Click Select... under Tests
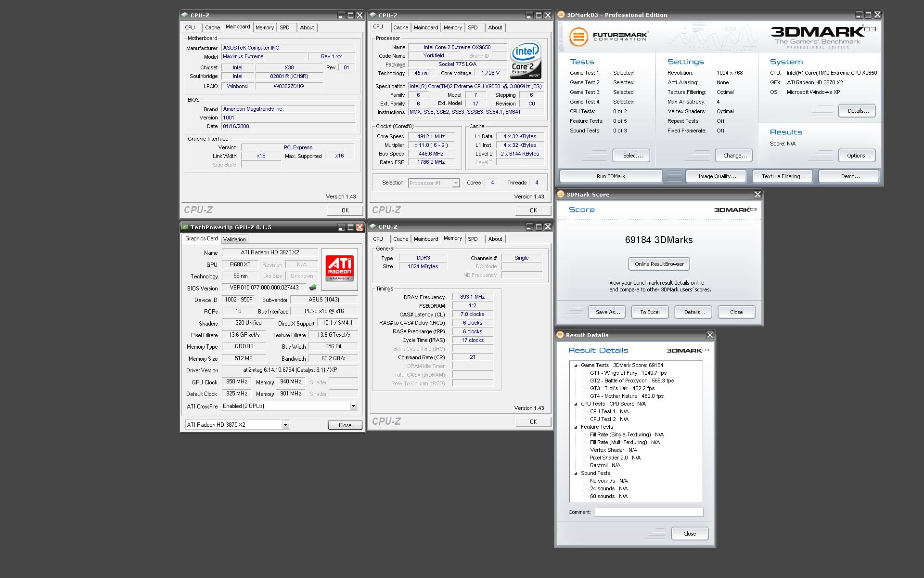 632,156
